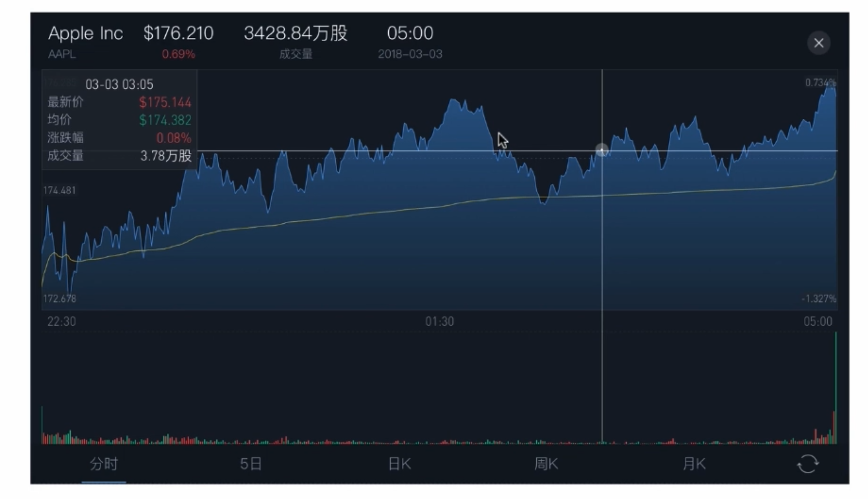
Task: Click the 涨跌幅 0.08% tooltip row
Action: tap(119, 138)
